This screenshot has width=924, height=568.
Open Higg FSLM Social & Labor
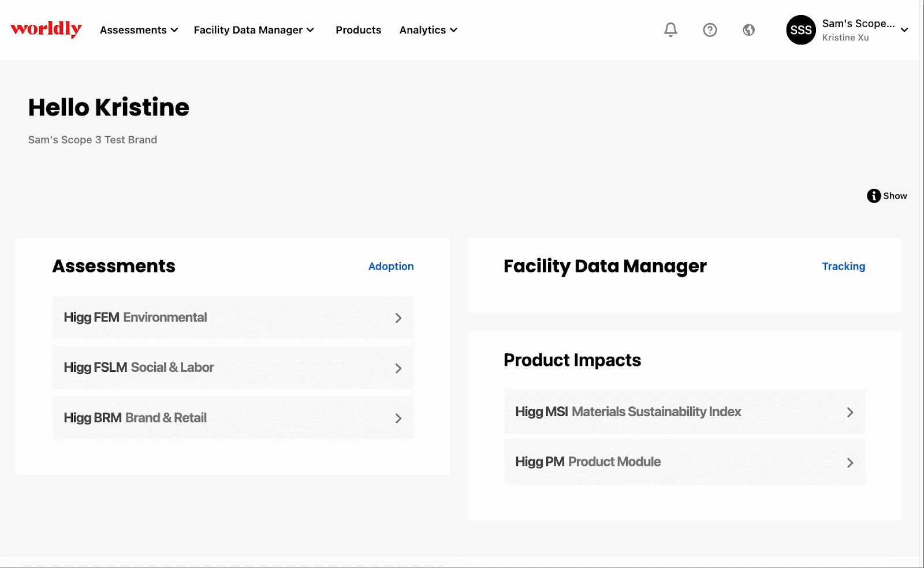click(233, 368)
